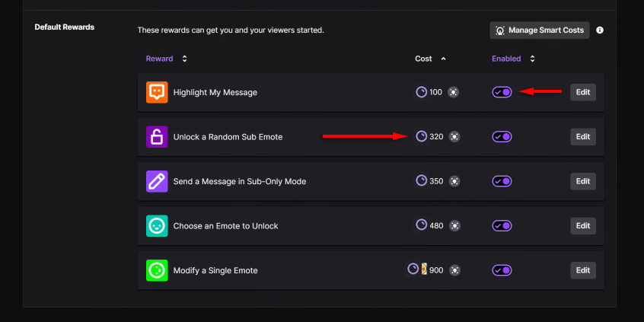Toggle the Send a Message in Sub-Only Mode switch

502,181
